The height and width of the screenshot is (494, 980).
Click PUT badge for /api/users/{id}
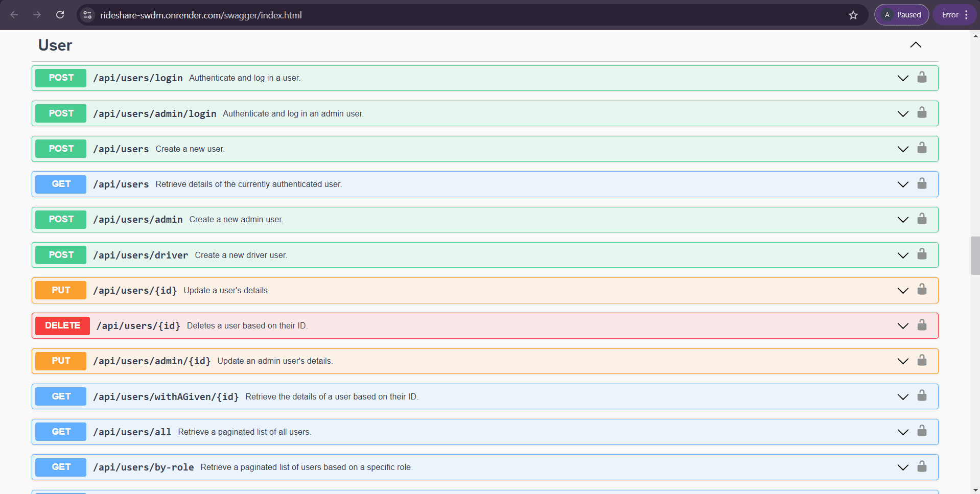pyautogui.click(x=61, y=290)
